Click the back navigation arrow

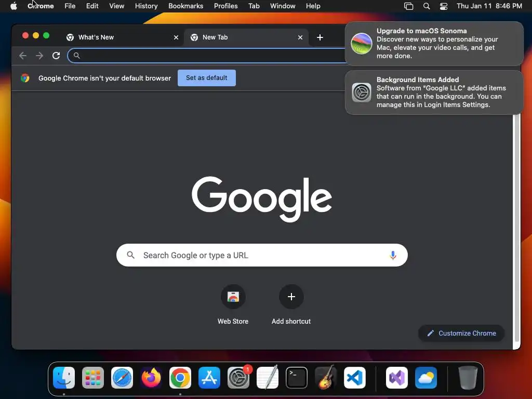coord(23,56)
